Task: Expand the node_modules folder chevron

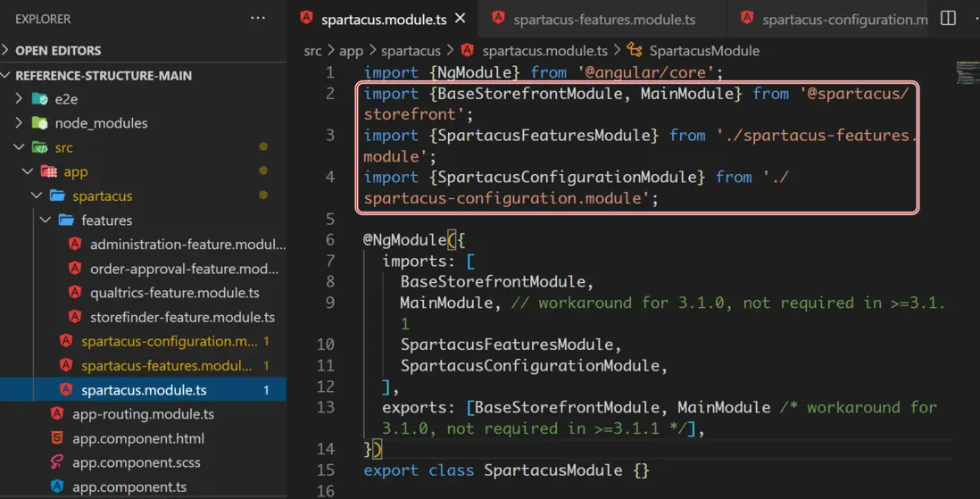Action: [19, 123]
